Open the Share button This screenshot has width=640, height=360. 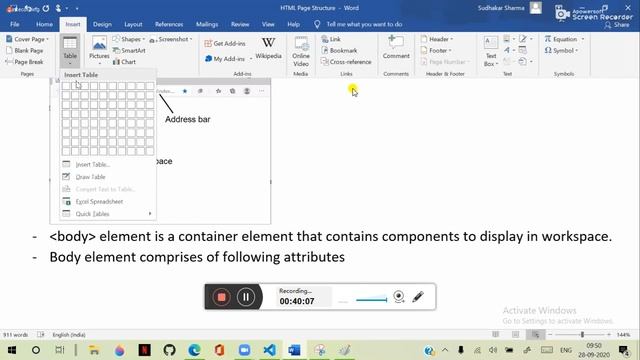coord(617,25)
